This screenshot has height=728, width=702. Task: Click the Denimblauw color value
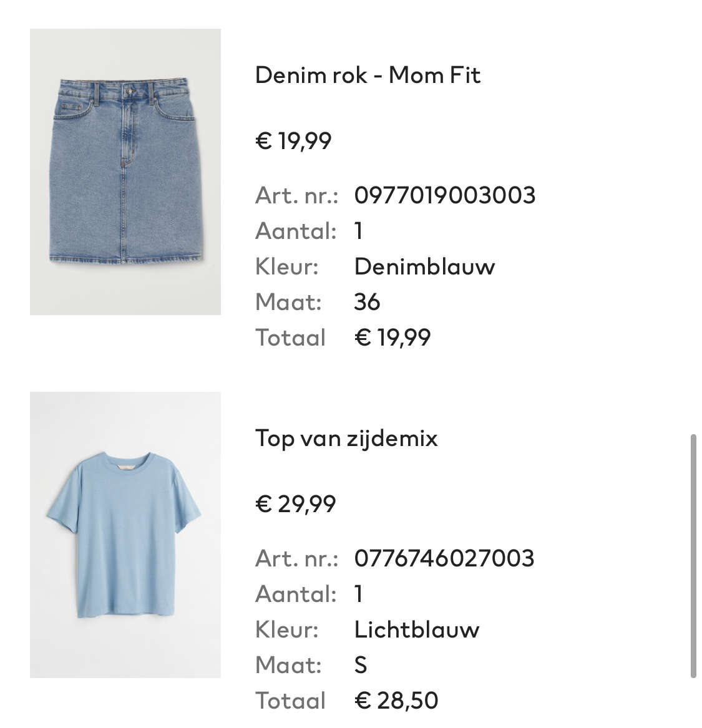coord(424,266)
